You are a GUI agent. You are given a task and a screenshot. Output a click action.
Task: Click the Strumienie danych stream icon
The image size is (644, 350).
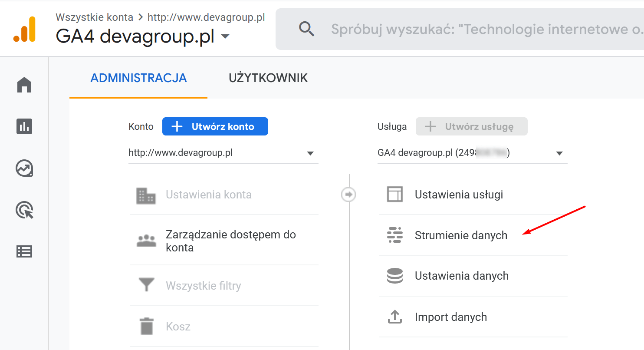(x=395, y=235)
